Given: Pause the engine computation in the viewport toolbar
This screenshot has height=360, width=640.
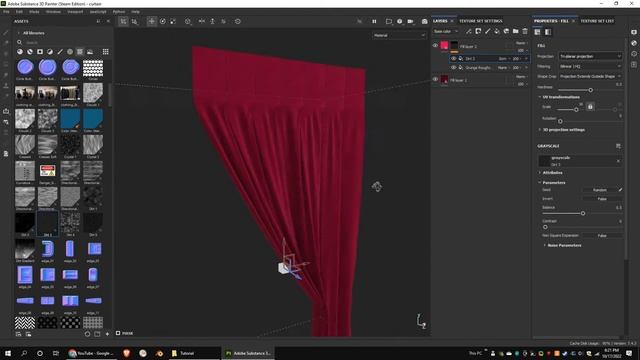Looking at the screenshot, I should 374,21.
